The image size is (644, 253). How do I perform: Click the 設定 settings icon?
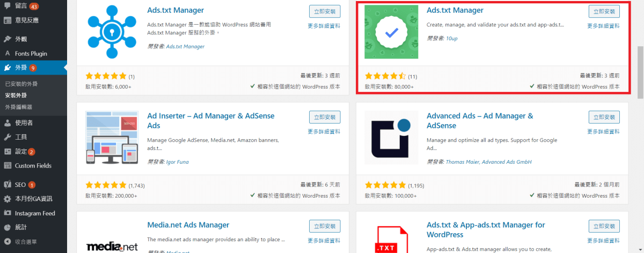[8, 151]
